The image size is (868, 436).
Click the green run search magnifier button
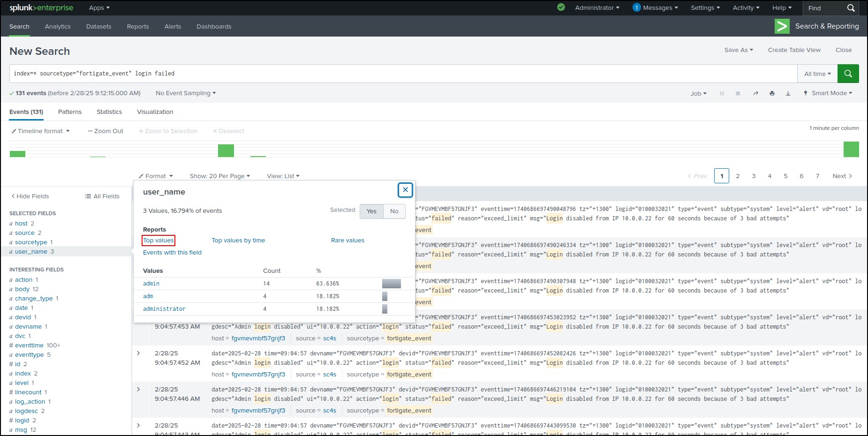(x=848, y=74)
